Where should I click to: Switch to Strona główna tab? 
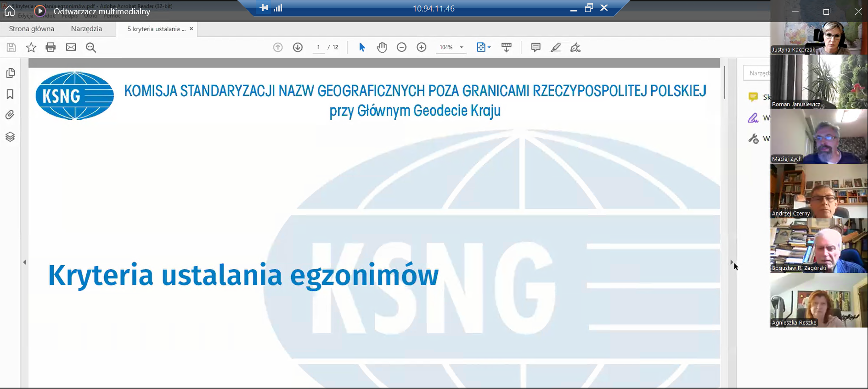click(32, 29)
